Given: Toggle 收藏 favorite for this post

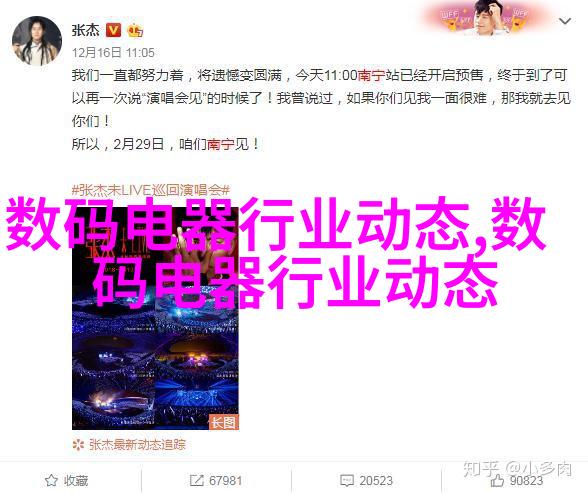Looking at the screenshot, I should (x=66, y=480).
